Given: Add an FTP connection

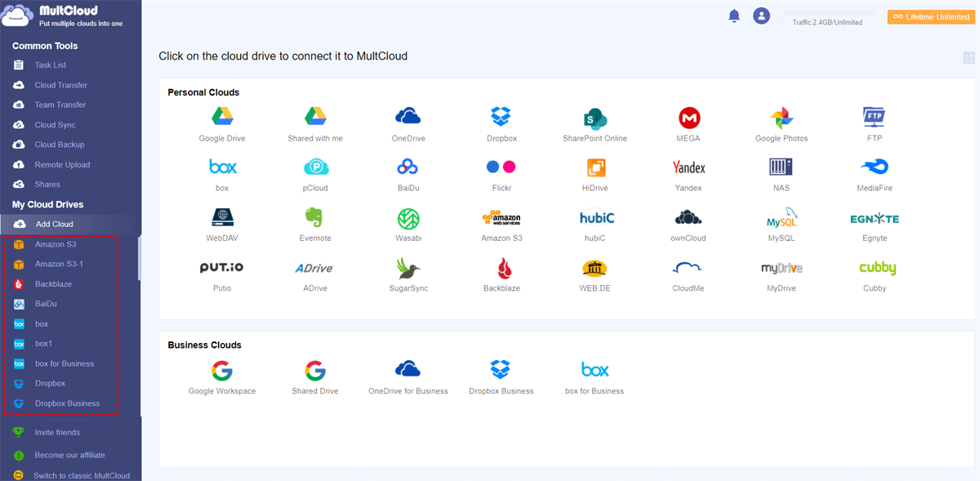Looking at the screenshot, I should click(x=875, y=125).
